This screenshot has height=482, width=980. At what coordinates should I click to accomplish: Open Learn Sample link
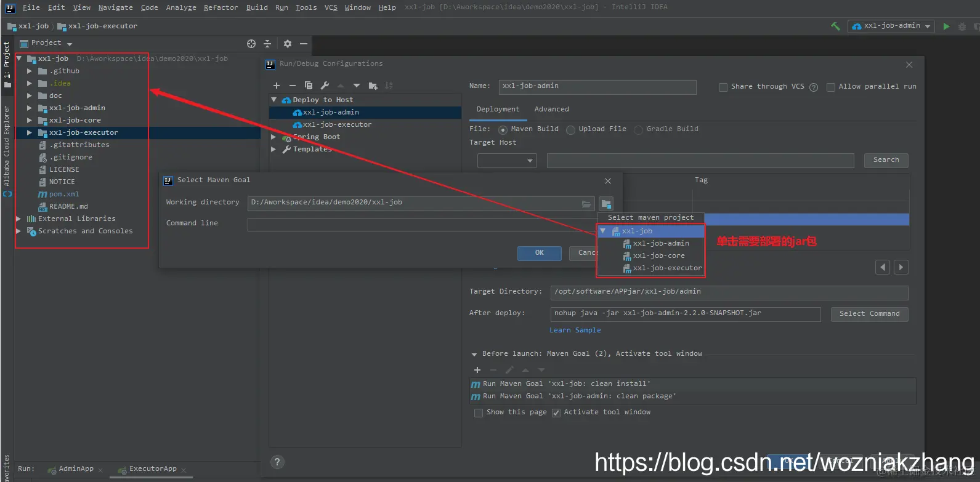[575, 331]
